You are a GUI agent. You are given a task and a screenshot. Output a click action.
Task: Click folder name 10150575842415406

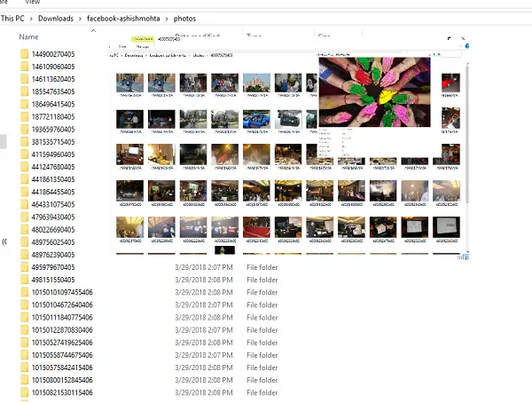coord(62,367)
